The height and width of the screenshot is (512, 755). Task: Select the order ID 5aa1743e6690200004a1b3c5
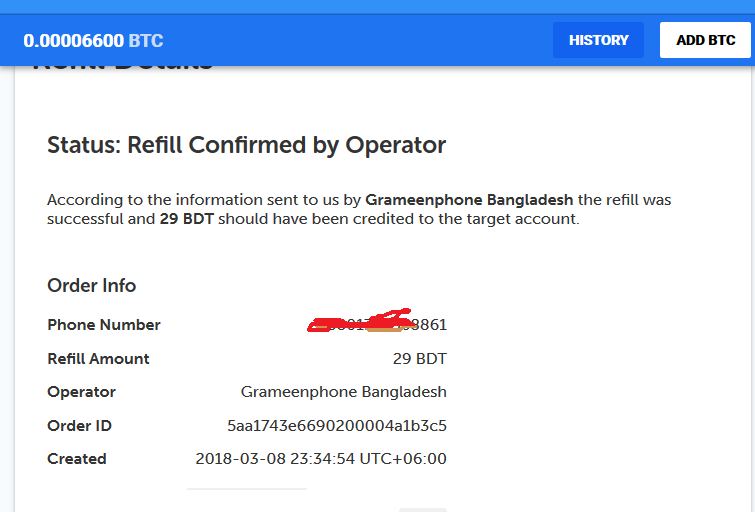(337, 425)
